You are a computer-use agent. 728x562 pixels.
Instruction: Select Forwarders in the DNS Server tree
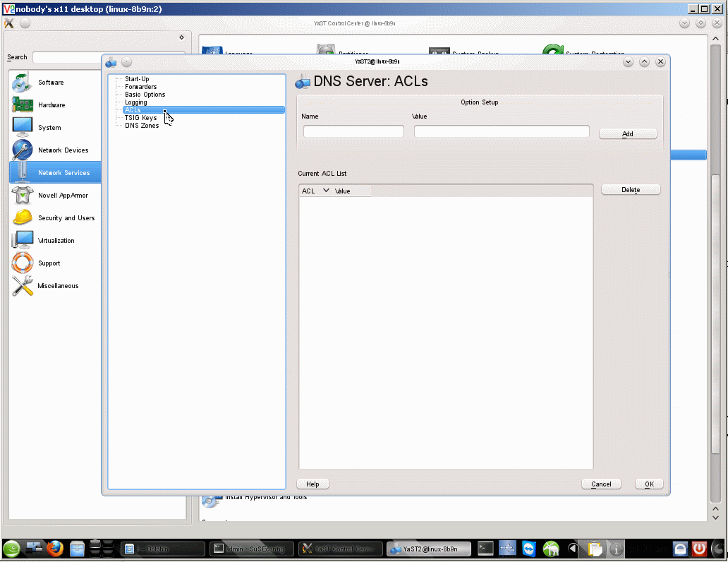[x=140, y=86]
